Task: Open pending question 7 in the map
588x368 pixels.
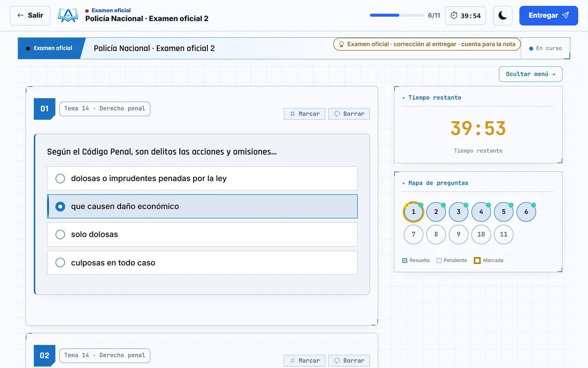Action: (x=414, y=235)
